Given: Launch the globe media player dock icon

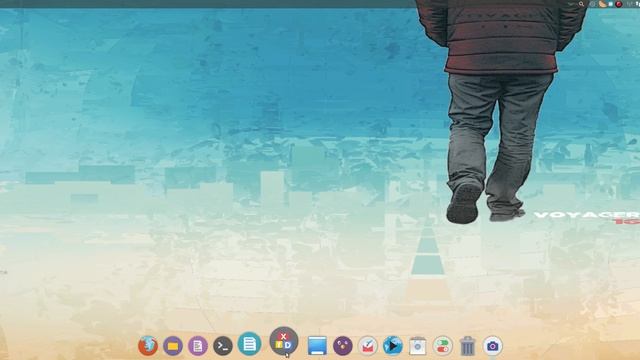Looking at the screenshot, I should 393,346.
